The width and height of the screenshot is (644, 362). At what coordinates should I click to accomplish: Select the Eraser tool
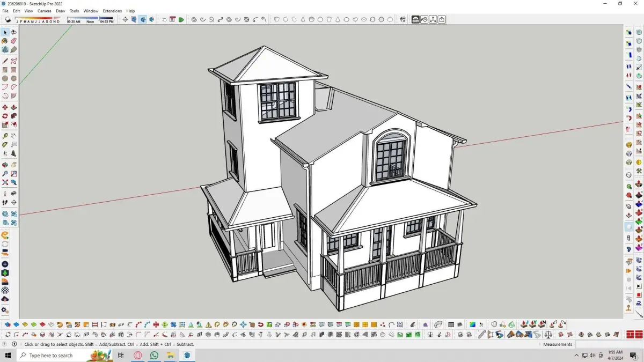coord(13,41)
